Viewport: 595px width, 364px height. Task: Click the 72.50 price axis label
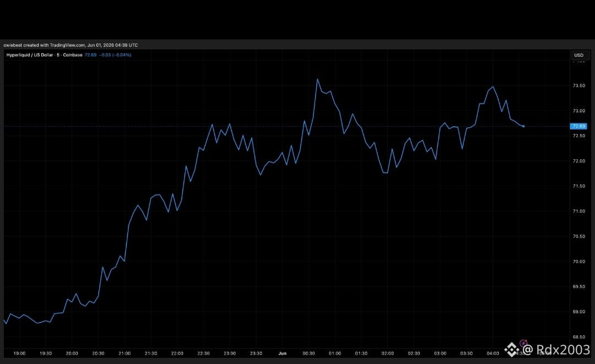pos(578,135)
